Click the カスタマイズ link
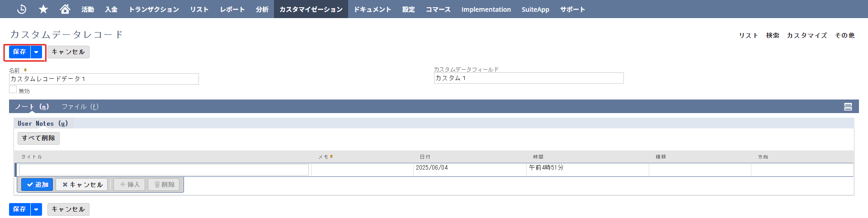The image size is (868, 218). pyautogui.click(x=807, y=35)
